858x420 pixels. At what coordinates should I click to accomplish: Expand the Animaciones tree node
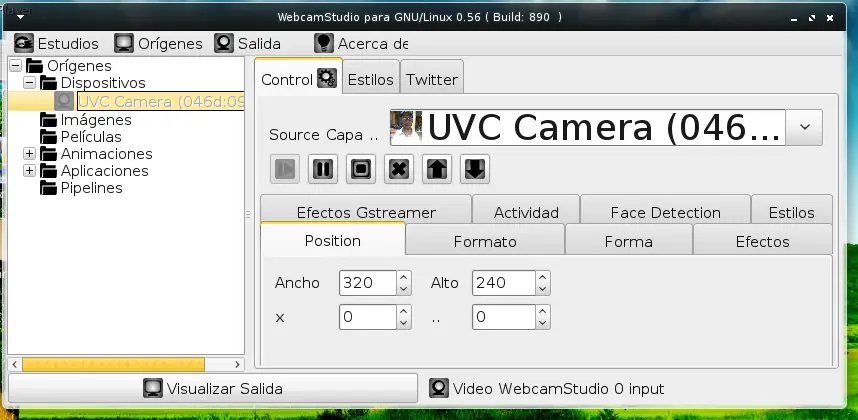(x=30, y=154)
